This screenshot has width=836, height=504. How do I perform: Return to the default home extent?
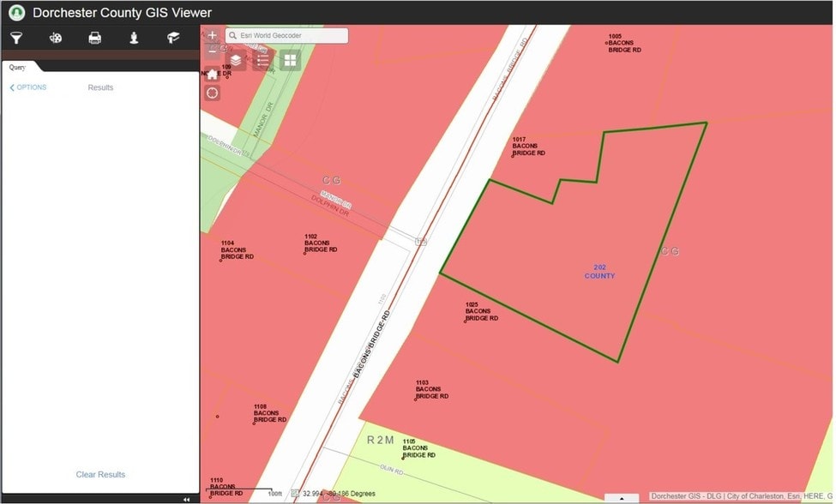(212, 74)
